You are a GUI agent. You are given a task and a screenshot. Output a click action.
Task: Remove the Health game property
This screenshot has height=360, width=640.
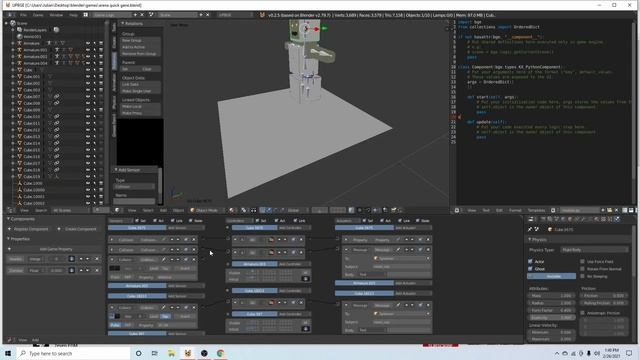(97, 259)
